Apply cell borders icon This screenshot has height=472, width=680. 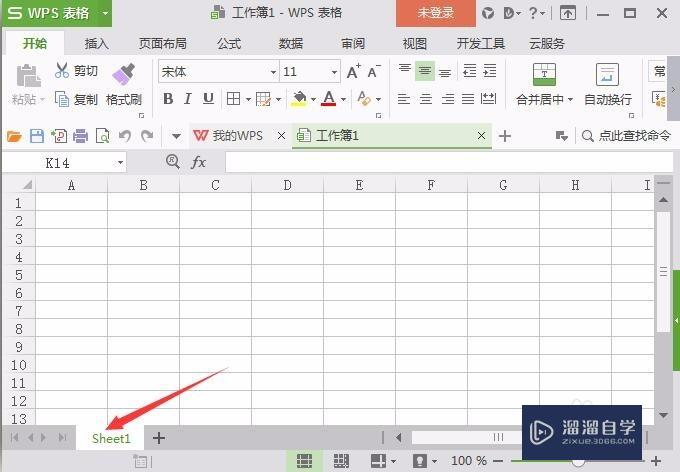233,99
